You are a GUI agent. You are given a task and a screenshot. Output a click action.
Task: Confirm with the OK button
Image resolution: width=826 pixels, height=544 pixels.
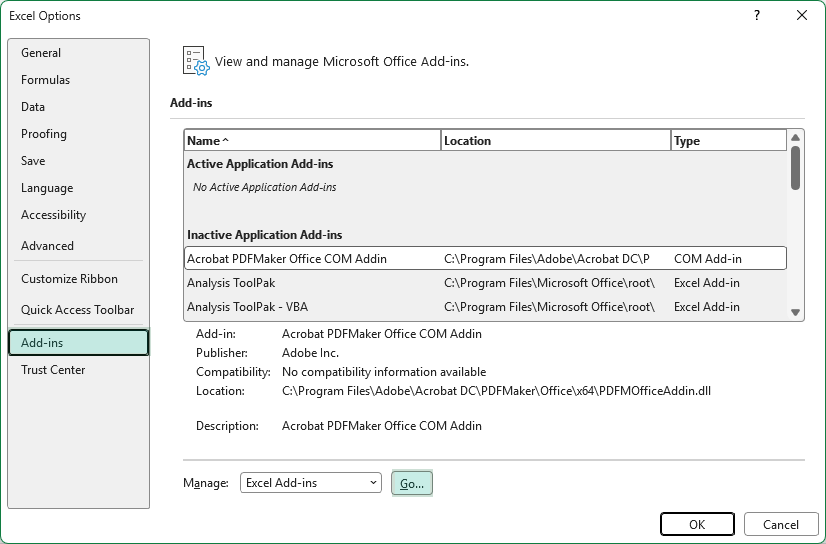pyautogui.click(x=697, y=525)
